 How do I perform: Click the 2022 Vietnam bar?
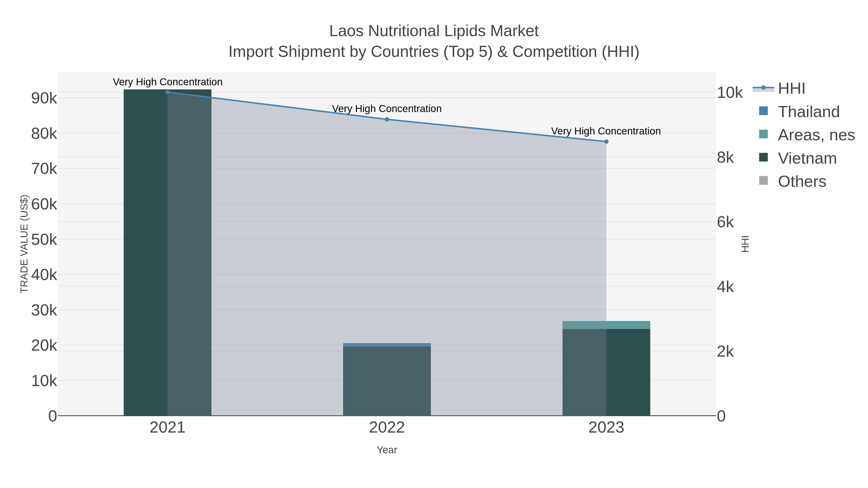coord(387,381)
